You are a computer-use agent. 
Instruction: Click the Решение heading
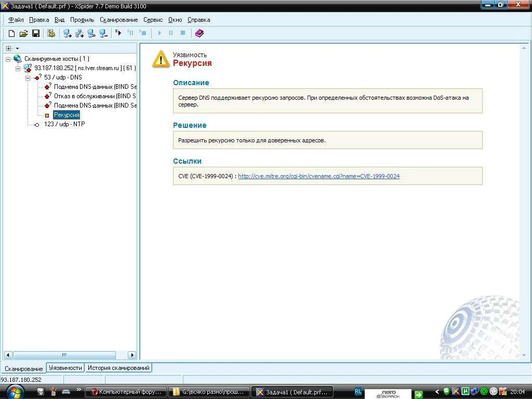190,125
